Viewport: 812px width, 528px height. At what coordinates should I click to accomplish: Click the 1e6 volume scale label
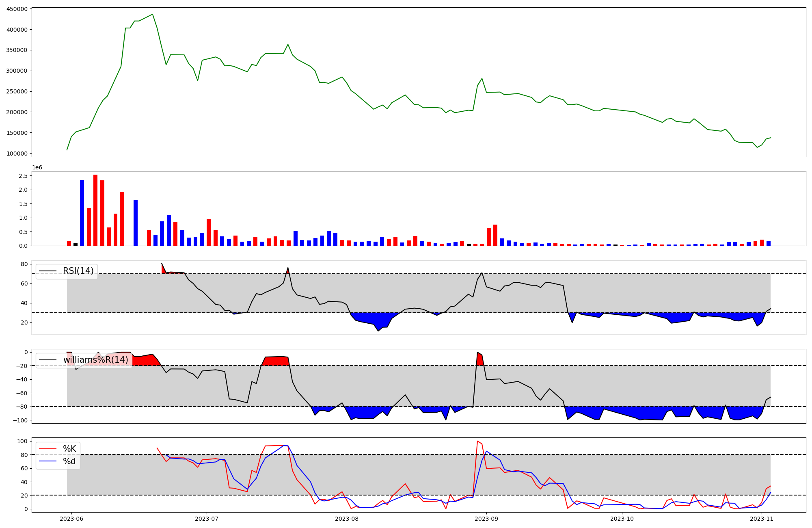coord(37,168)
